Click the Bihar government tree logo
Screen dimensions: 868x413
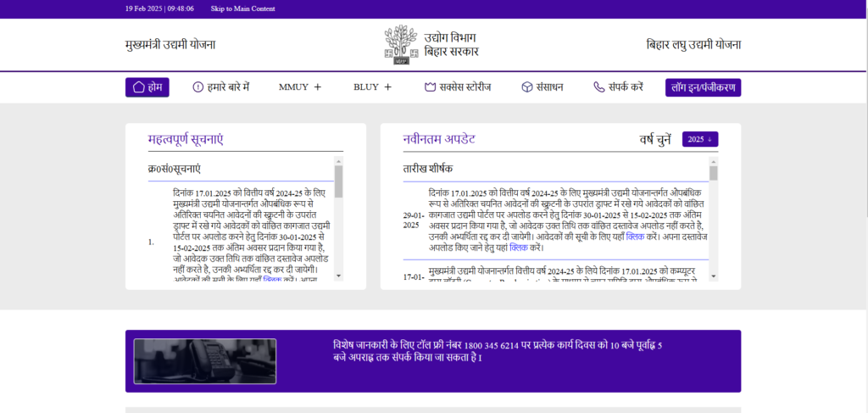coord(402,45)
